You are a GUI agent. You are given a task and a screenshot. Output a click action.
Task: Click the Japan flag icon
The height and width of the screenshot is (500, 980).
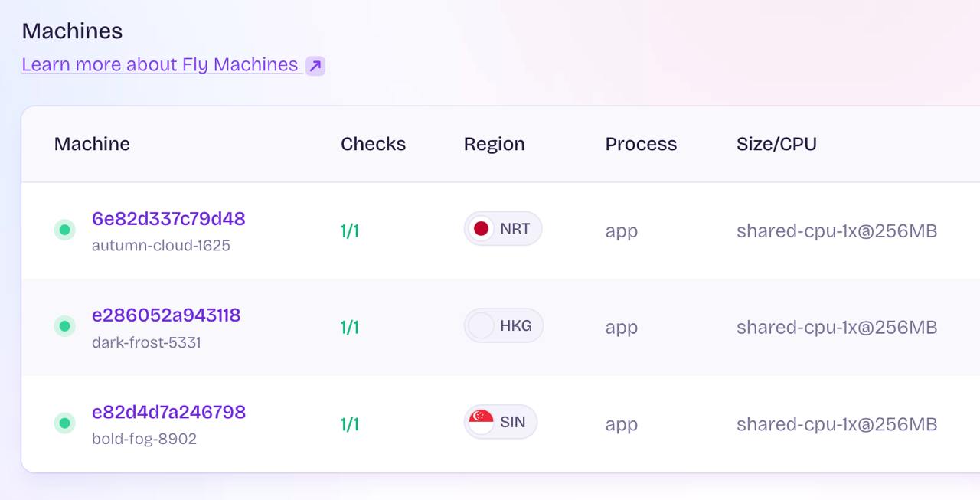481,228
